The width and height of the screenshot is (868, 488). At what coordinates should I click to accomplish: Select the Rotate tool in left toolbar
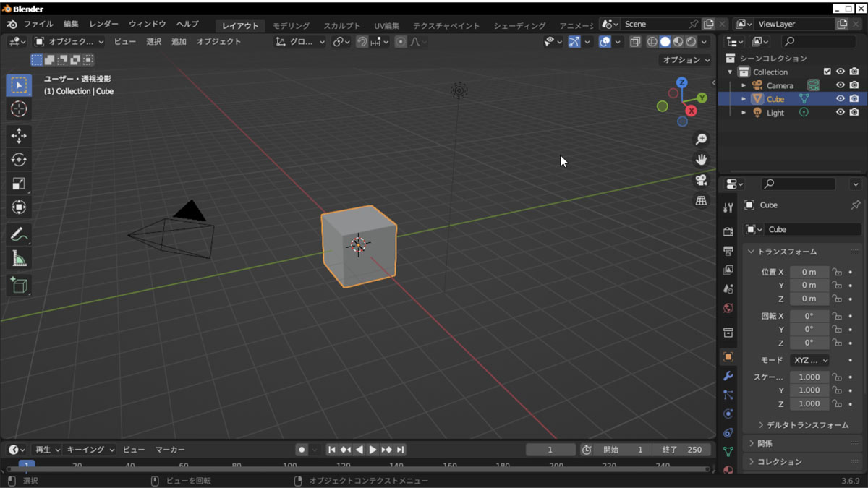click(19, 160)
